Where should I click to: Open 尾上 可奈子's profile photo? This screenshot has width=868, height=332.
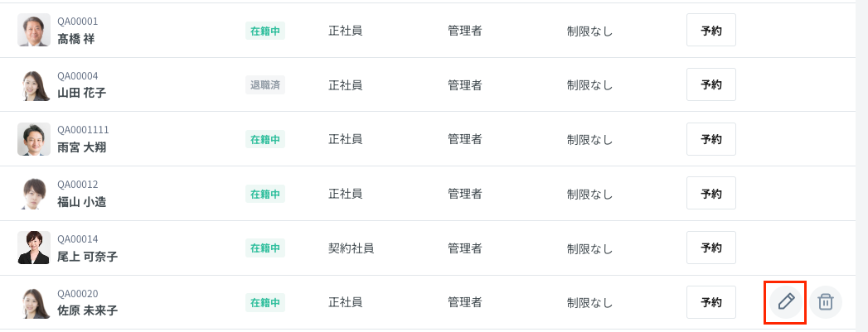pos(34,248)
